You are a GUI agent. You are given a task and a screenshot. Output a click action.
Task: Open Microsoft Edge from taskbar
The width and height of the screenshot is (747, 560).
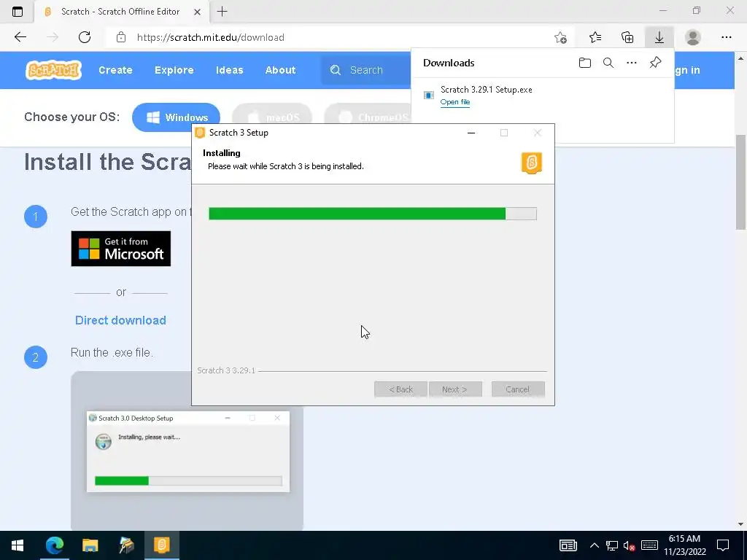click(x=54, y=545)
